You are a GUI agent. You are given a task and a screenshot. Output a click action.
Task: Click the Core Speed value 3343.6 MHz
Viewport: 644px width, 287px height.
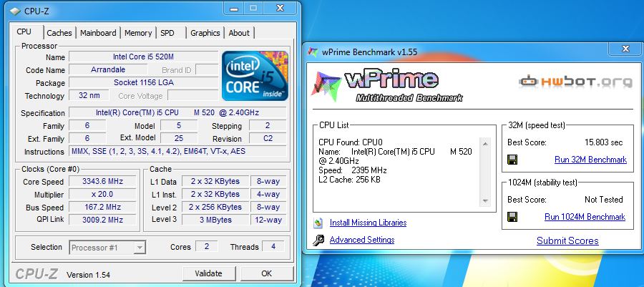pyautogui.click(x=102, y=181)
